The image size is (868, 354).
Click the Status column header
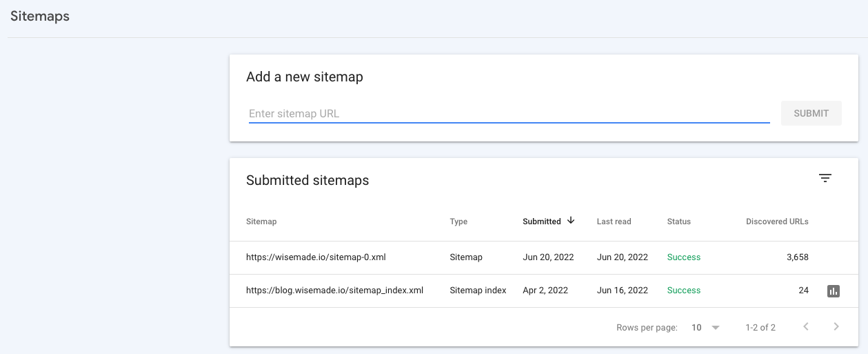[x=679, y=222]
